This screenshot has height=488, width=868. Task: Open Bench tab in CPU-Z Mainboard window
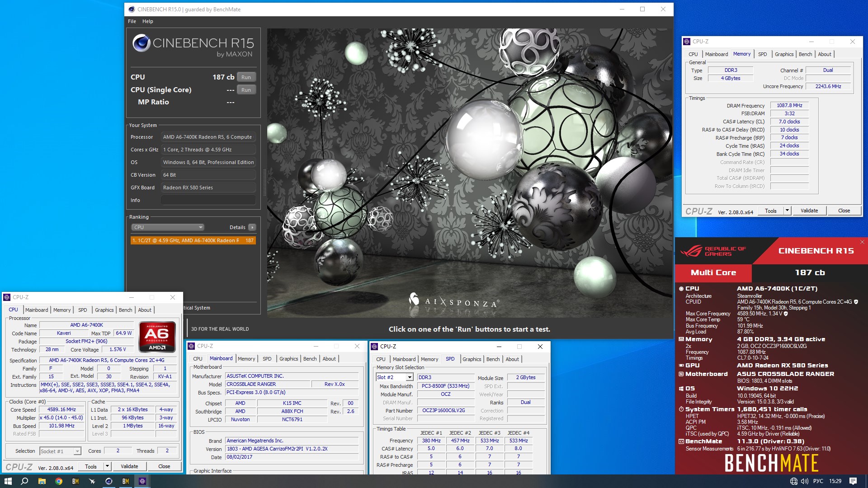[x=310, y=359]
